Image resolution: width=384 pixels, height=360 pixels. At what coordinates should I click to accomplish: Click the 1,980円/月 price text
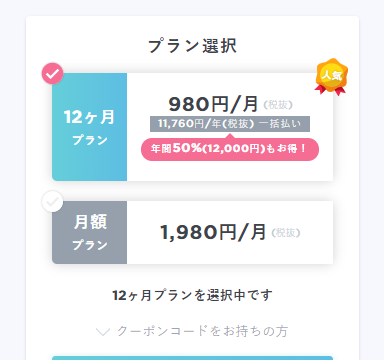click(x=213, y=232)
